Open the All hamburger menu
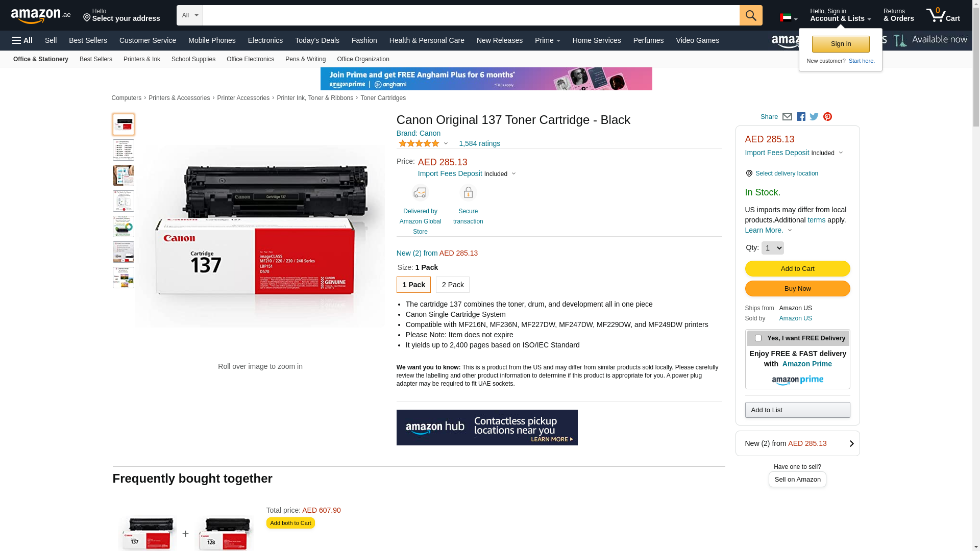This screenshot has height=551, width=980. click(22, 40)
